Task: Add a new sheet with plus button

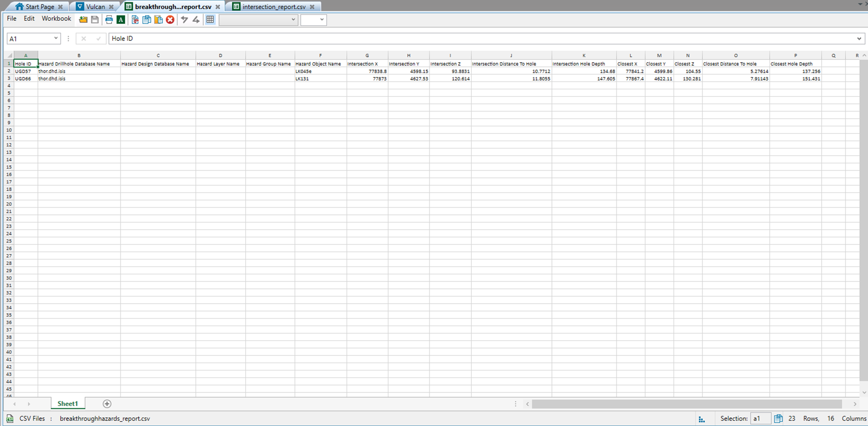Action: 107,404
